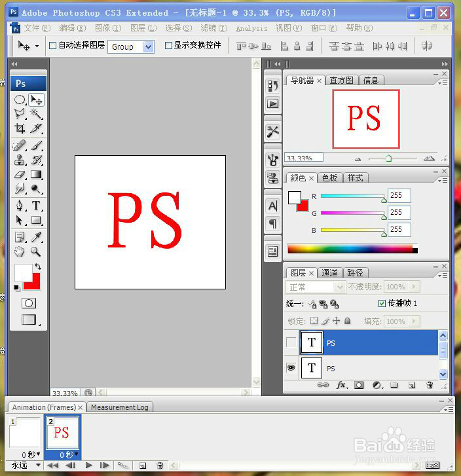This screenshot has height=476, width=461.
Task: Switch to the 直方图 tab
Action: click(x=342, y=80)
